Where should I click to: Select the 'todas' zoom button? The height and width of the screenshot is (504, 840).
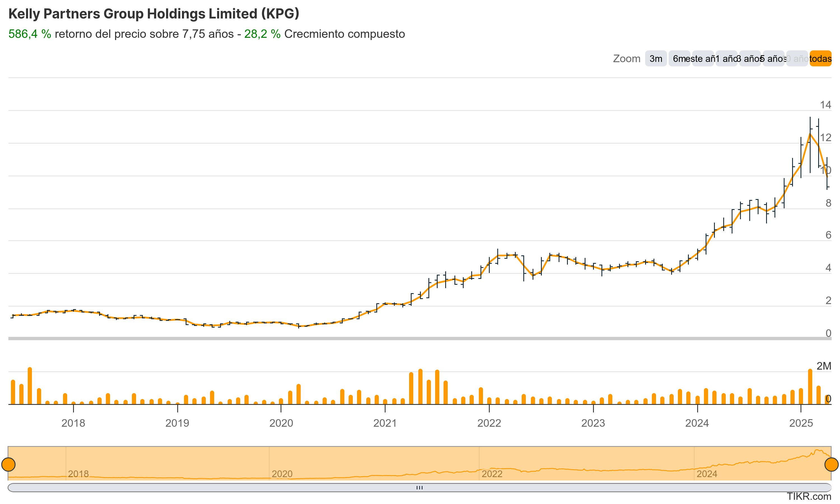pyautogui.click(x=820, y=59)
